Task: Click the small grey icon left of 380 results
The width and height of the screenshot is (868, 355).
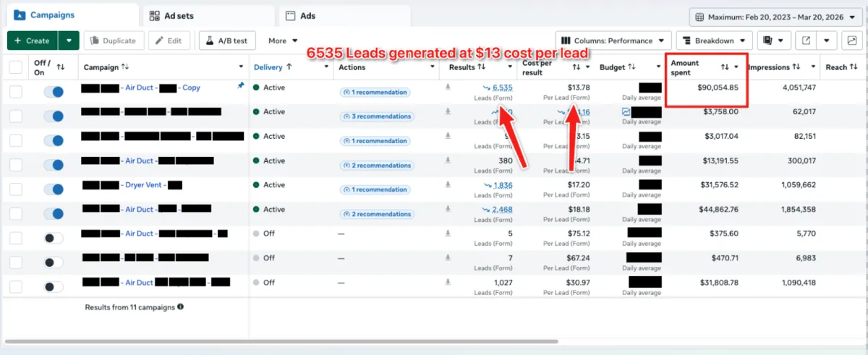Action: click(448, 161)
